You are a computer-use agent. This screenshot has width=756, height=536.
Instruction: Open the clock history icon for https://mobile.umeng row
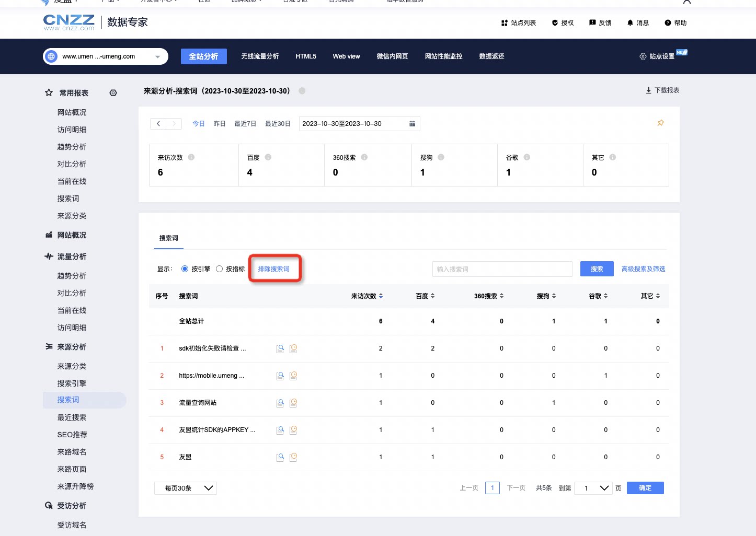pyautogui.click(x=293, y=376)
